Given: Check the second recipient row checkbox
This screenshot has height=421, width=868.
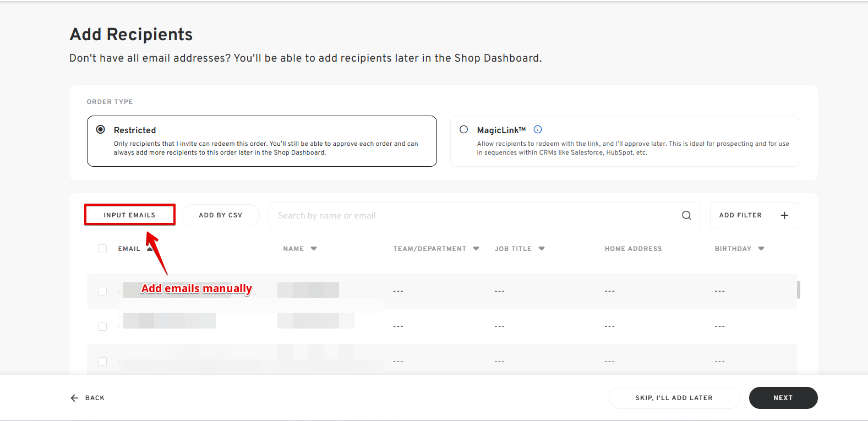Looking at the screenshot, I should (x=102, y=326).
